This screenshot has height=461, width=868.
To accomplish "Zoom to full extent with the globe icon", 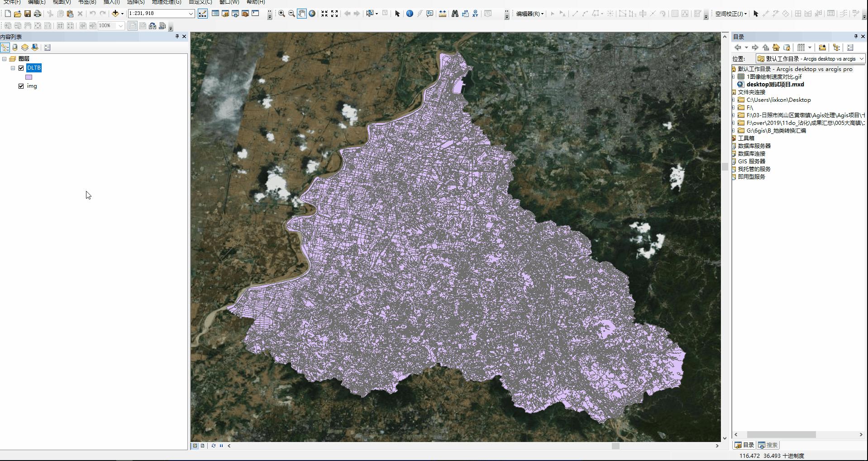I will click(312, 14).
